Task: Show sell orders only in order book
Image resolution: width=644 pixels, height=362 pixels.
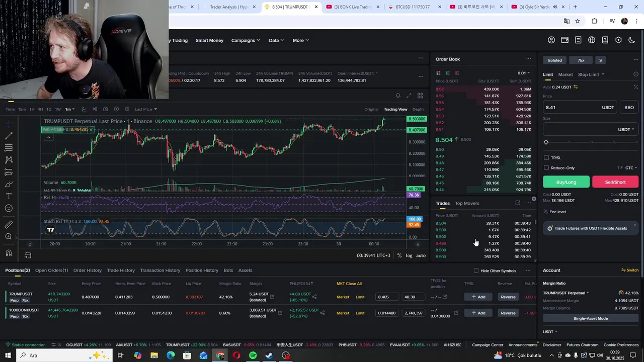Action: [x=457, y=73]
